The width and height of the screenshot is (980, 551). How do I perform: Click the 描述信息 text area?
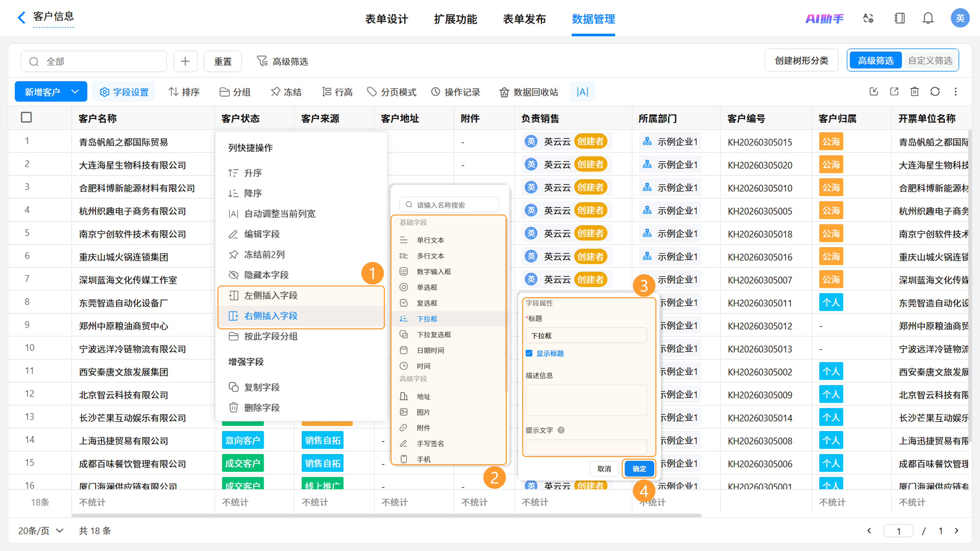[586, 400]
